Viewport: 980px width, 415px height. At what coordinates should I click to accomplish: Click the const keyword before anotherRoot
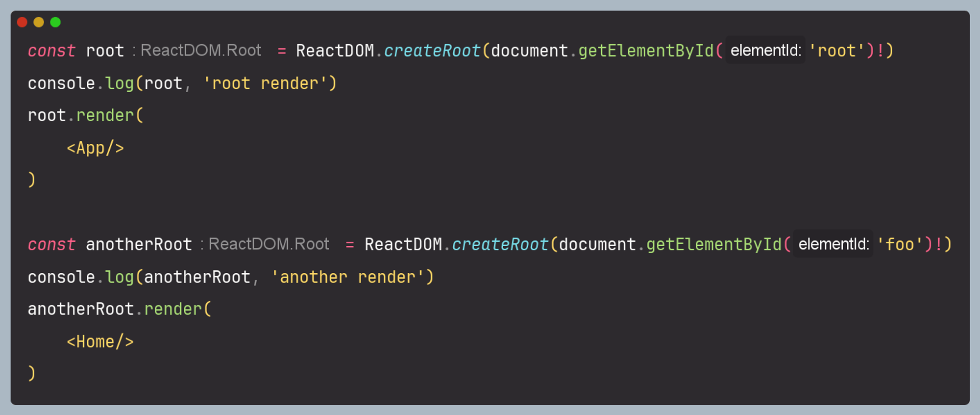click(51, 244)
